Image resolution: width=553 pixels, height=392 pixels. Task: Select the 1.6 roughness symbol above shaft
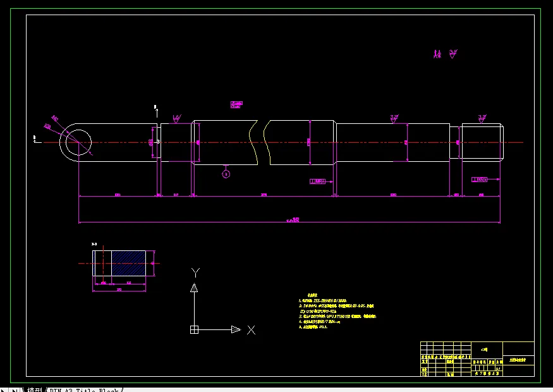click(x=177, y=119)
